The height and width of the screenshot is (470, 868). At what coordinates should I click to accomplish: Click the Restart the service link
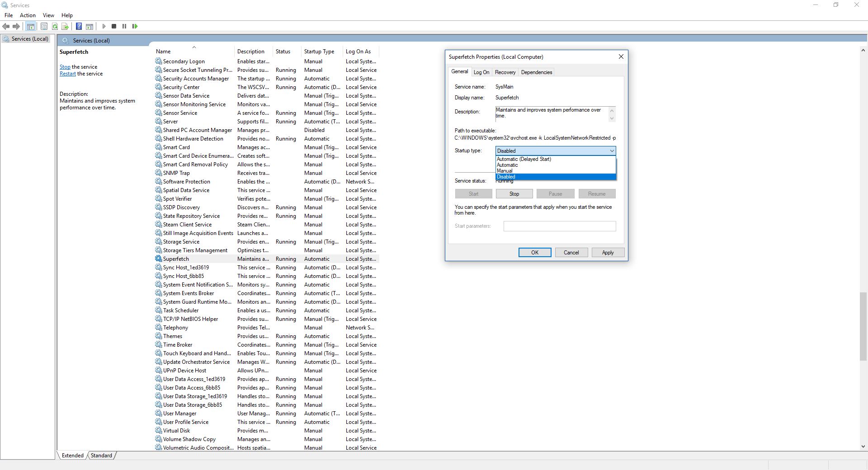pos(67,73)
